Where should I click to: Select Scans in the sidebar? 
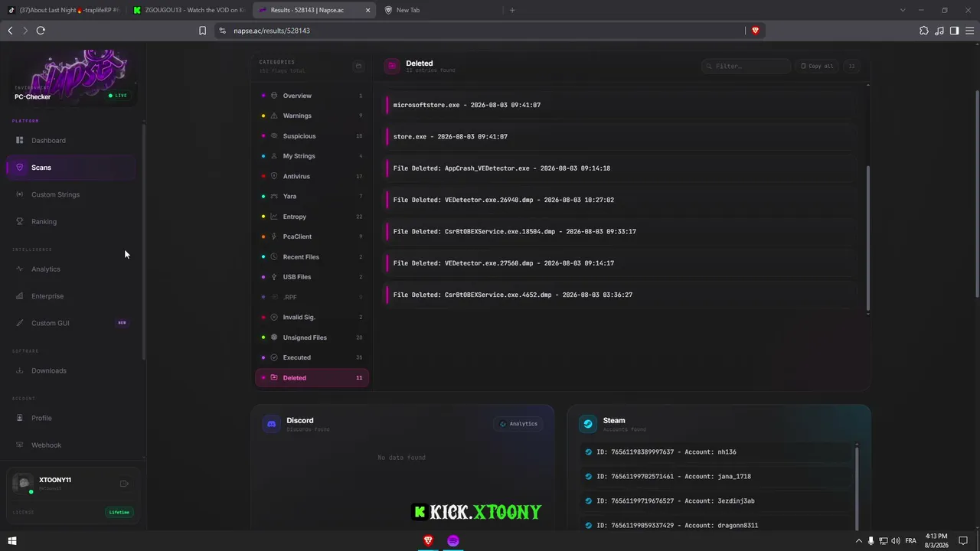tap(70, 168)
